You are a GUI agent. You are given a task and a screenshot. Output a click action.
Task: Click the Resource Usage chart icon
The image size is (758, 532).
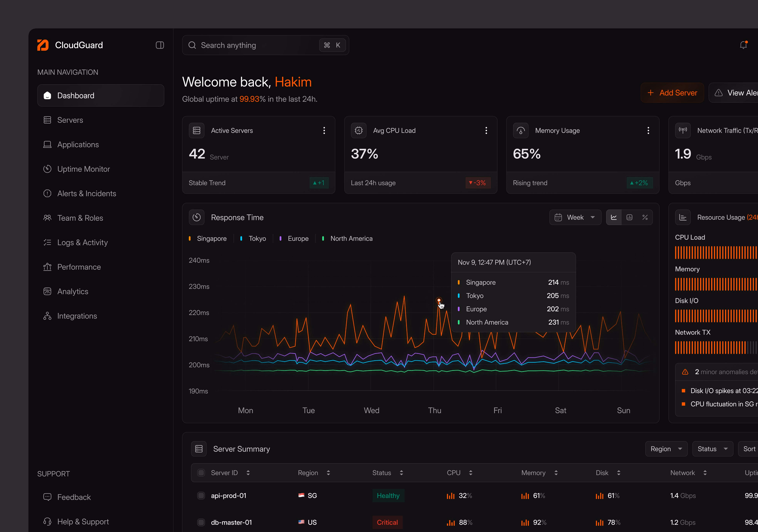683,217
